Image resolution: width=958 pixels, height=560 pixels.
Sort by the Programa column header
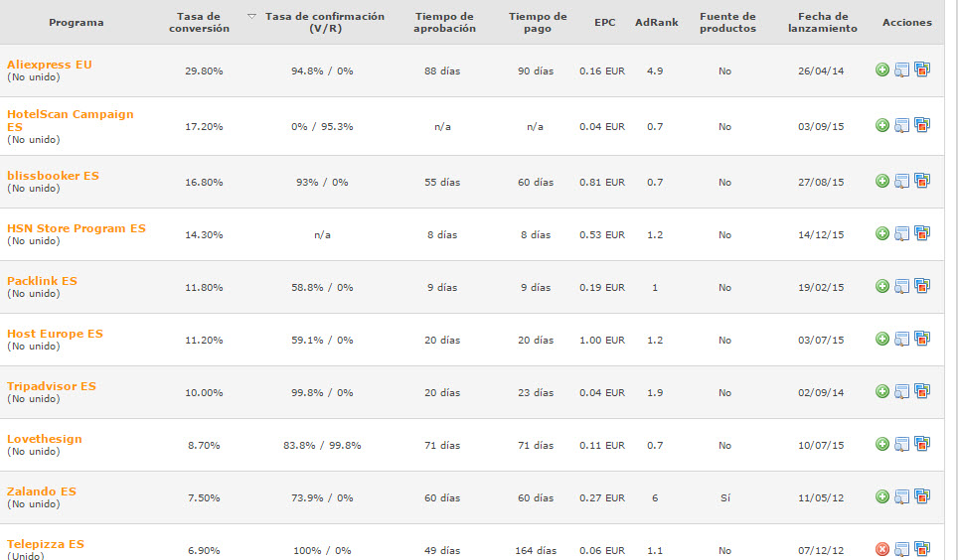pos(77,23)
